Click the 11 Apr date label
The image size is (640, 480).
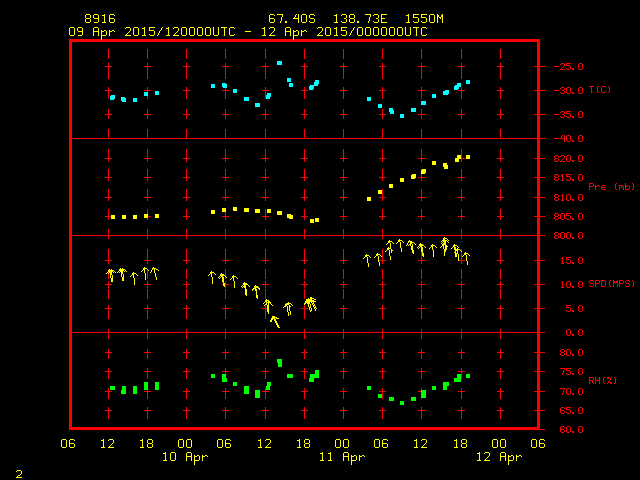point(342,457)
